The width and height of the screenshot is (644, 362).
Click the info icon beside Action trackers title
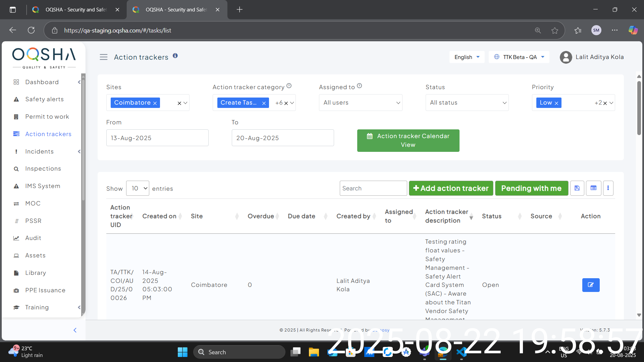(175, 56)
